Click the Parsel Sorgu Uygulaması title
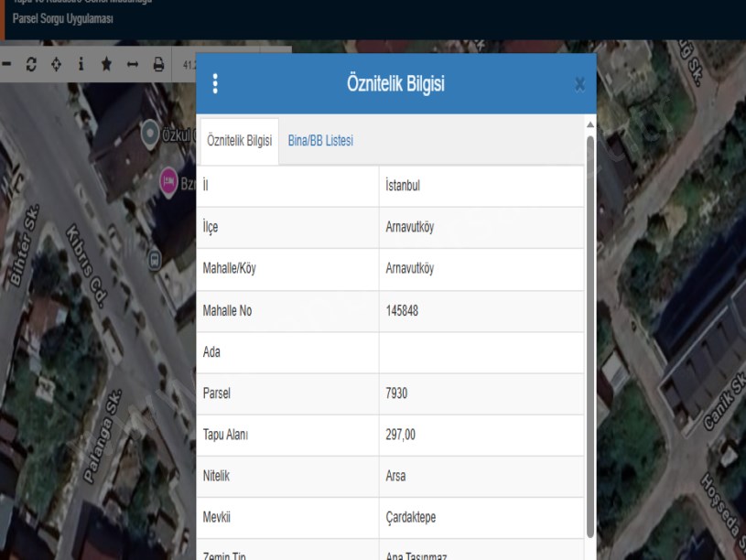This screenshot has width=746, height=560. 63,19
